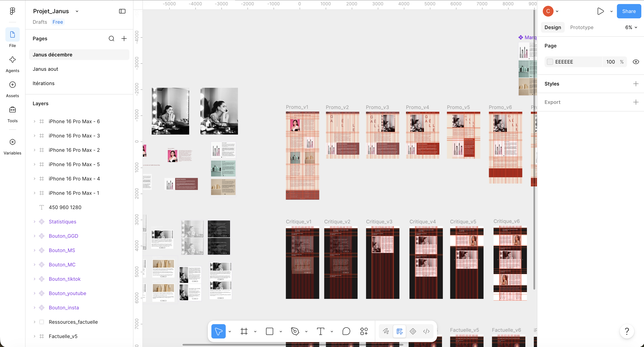Toggle page background visibility eye
This screenshot has height=347, width=644.
pyautogui.click(x=636, y=62)
